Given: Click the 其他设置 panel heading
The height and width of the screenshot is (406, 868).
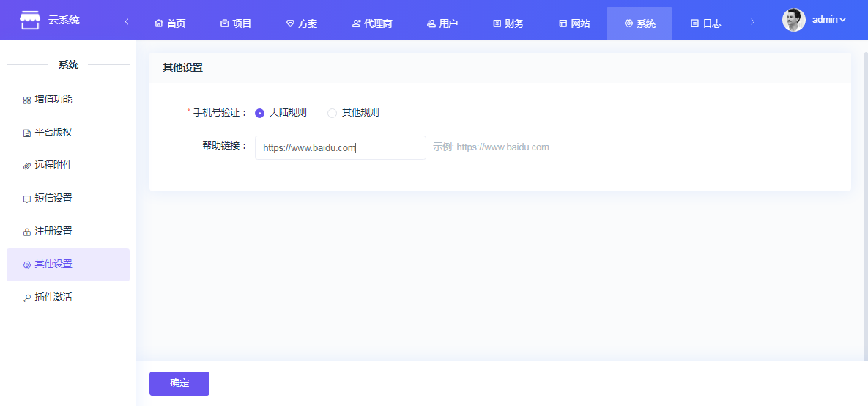Looking at the screenshot, I should tap(182, 68).
